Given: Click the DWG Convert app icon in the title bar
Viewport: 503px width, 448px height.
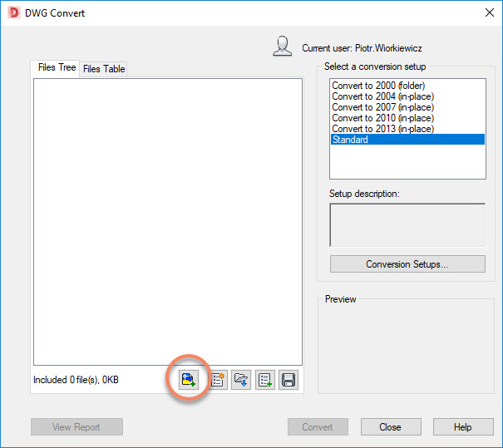Looking at the screenshot, I should [13, 12].
